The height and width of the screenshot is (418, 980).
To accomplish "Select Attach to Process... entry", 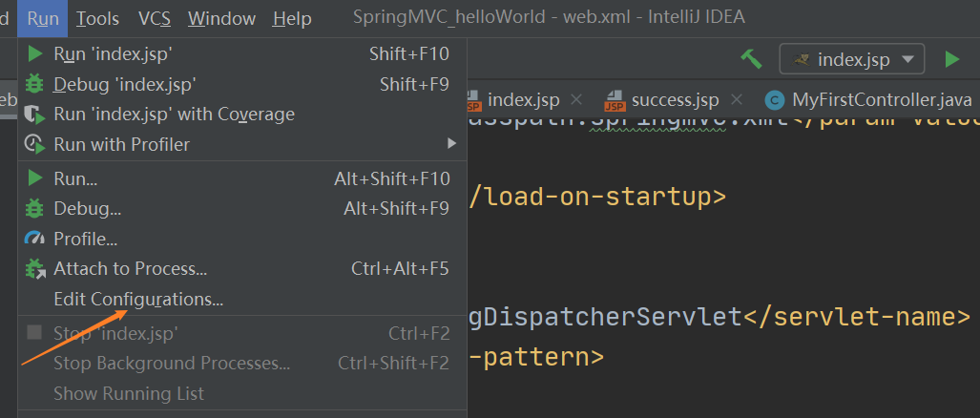I will click(x=242, y=269).
